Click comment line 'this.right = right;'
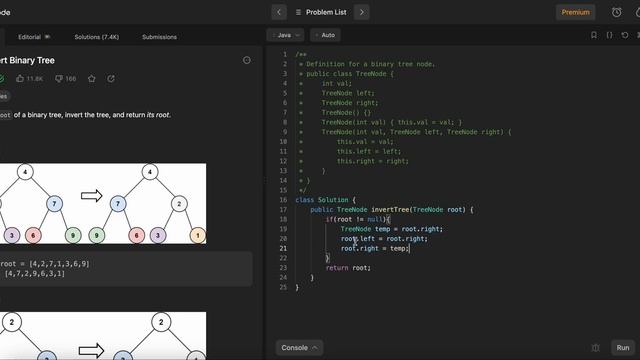Screen dimensions: 640x360 [x=372, y=161]
